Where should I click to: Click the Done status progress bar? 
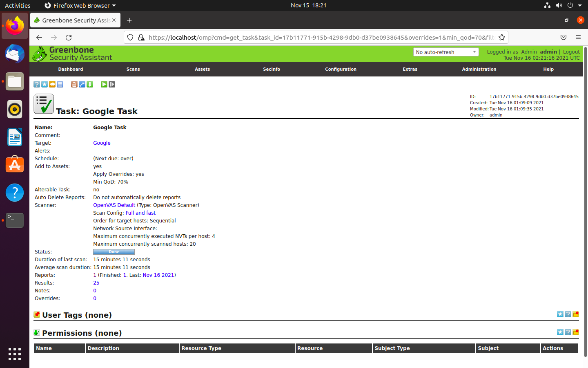tap(114, 252)
